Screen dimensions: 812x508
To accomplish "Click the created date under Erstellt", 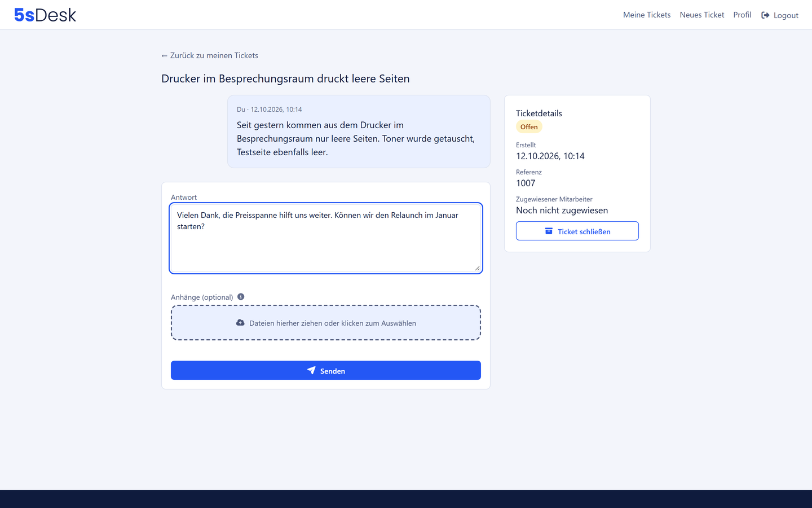I will (550, 156).
